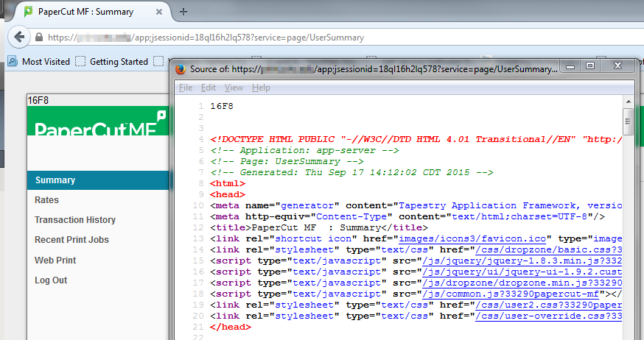This screenshot has height=340, width=644.
Task: Click the PaperCut favicon on the browser tab
Action: click(28, 12)
